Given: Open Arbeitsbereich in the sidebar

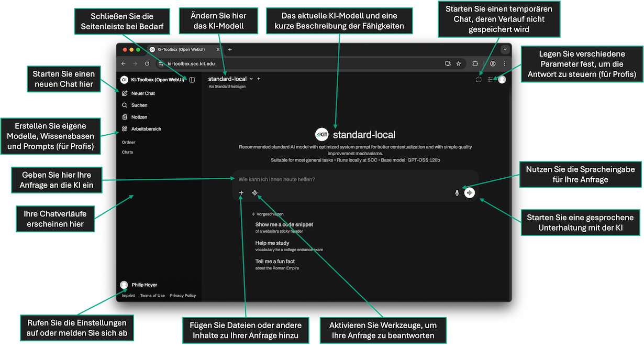Looking at the screenshot, I should 146,129.
